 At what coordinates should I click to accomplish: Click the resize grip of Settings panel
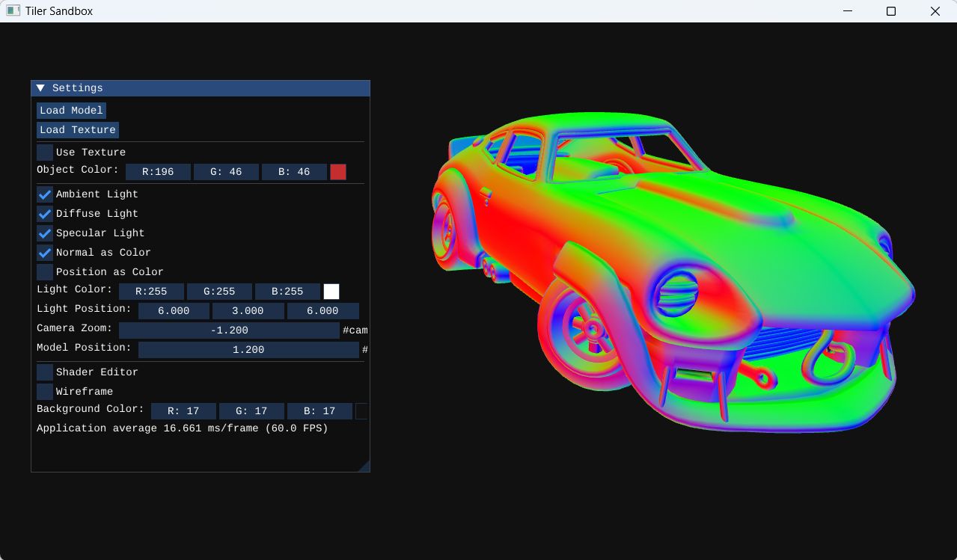pyautogui.click(x=364, y=467)
